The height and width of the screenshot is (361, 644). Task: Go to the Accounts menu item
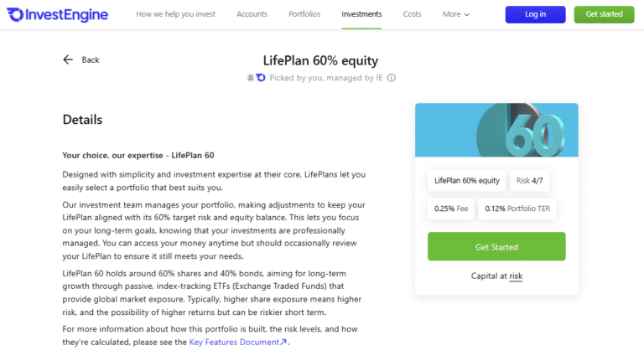252,14
